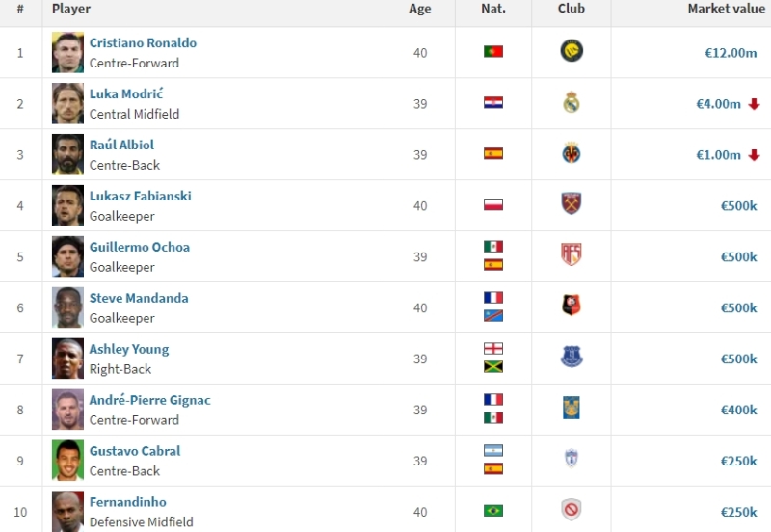Sort table by Market value column

point(727,9)
